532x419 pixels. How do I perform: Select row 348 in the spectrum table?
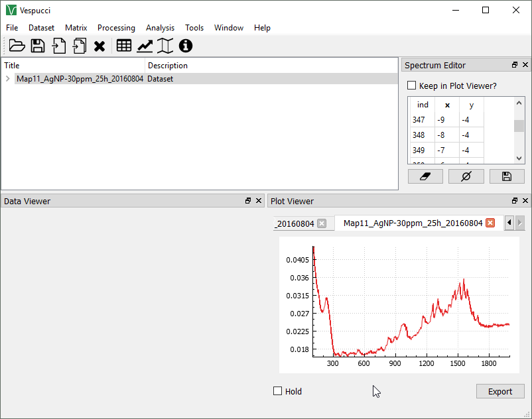point(419,135)
